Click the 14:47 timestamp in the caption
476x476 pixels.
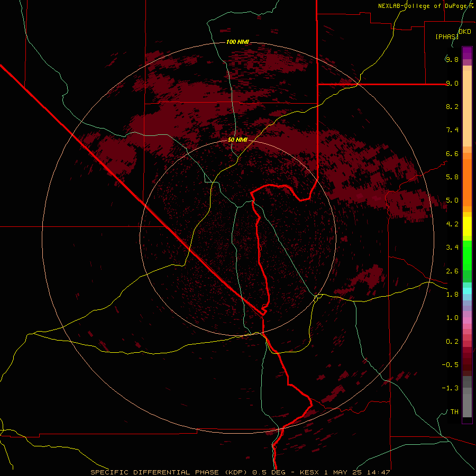(x=379, y=472)
